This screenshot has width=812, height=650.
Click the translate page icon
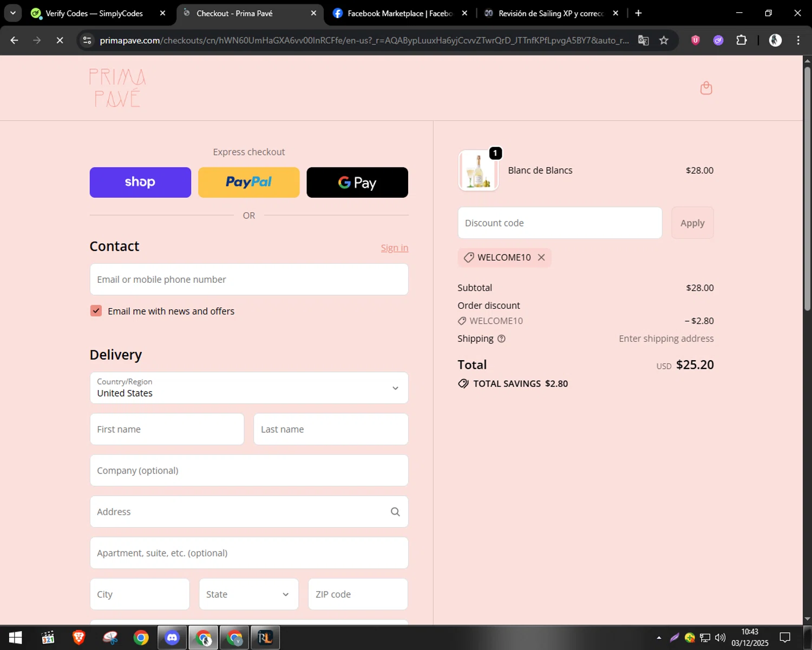[643, 40]
